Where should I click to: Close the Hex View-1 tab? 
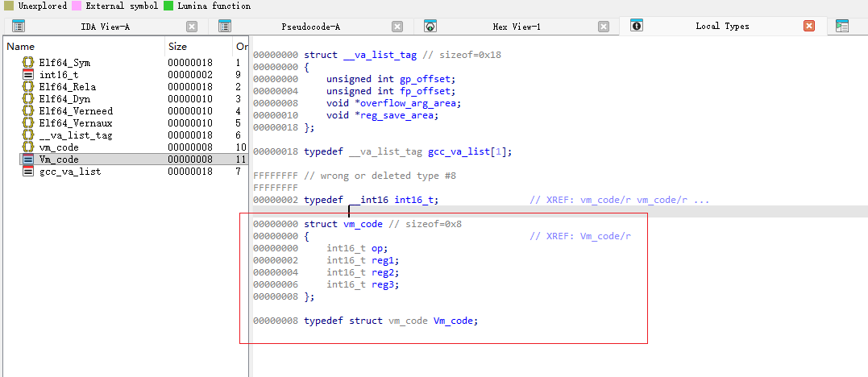point(604,26)
